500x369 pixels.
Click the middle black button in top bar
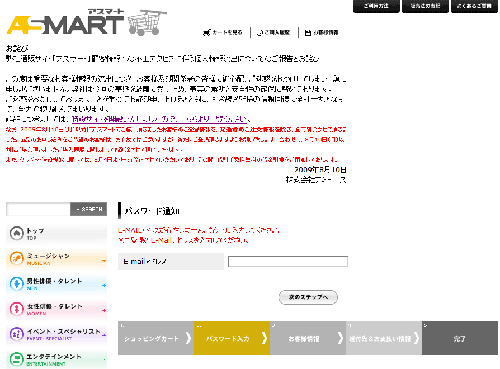click(x=425, y=6)
